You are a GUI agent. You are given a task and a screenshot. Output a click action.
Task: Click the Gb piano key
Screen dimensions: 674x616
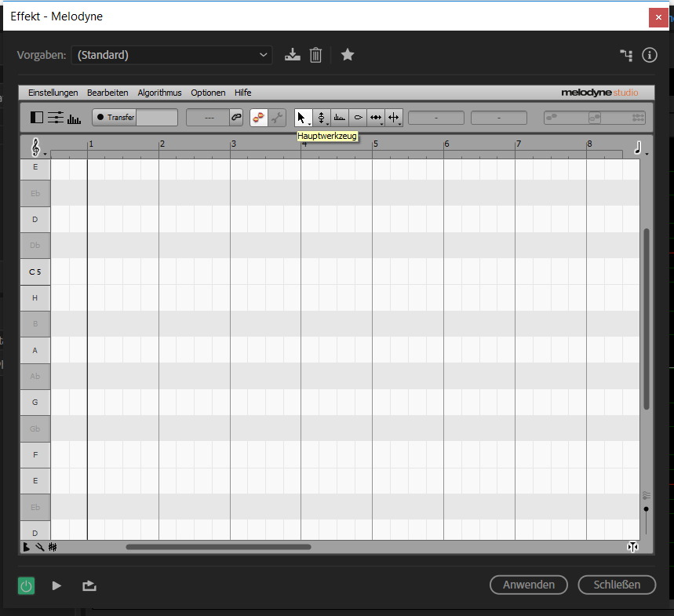tap(35, 428)
